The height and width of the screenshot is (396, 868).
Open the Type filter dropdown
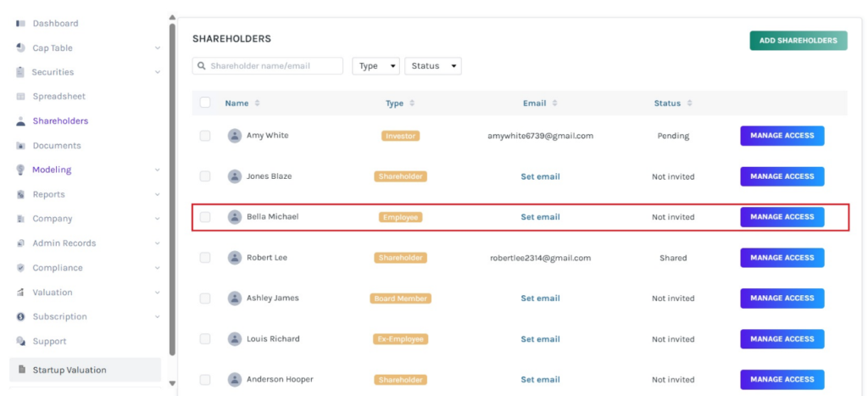click(376, 66)
